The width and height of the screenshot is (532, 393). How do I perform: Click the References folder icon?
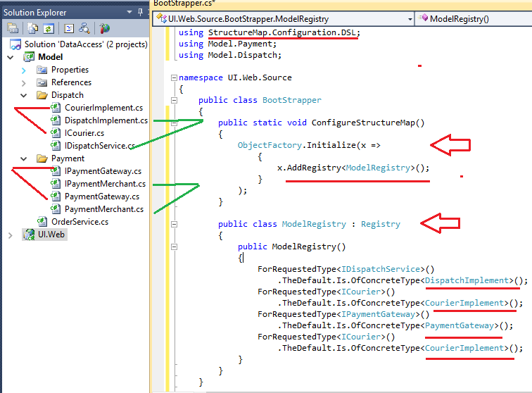tap(42, 82)
